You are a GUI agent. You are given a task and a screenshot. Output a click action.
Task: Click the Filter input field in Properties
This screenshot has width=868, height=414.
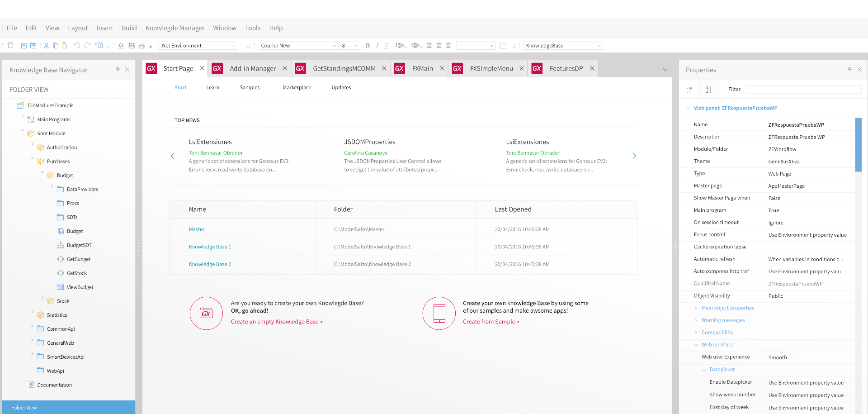[803, 90]
